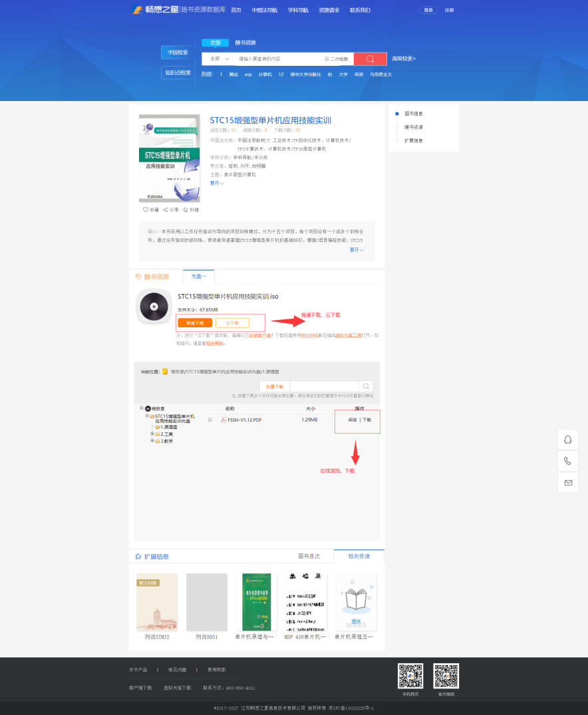
Task: Check the box beside FSSH-V1.12.PDF
Action: coord(210,420)
